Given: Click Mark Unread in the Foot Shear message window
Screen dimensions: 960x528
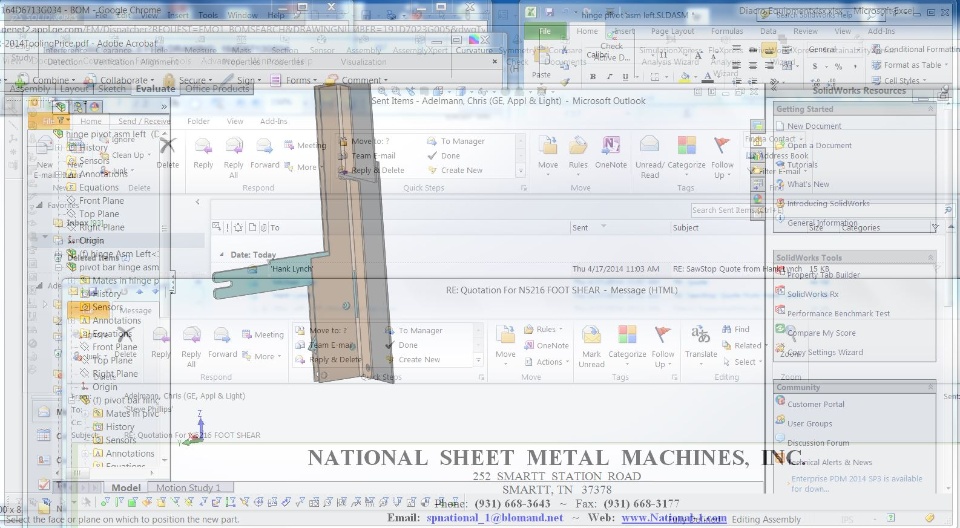Looking at the screenshot, I should click(x=591, y=347).
